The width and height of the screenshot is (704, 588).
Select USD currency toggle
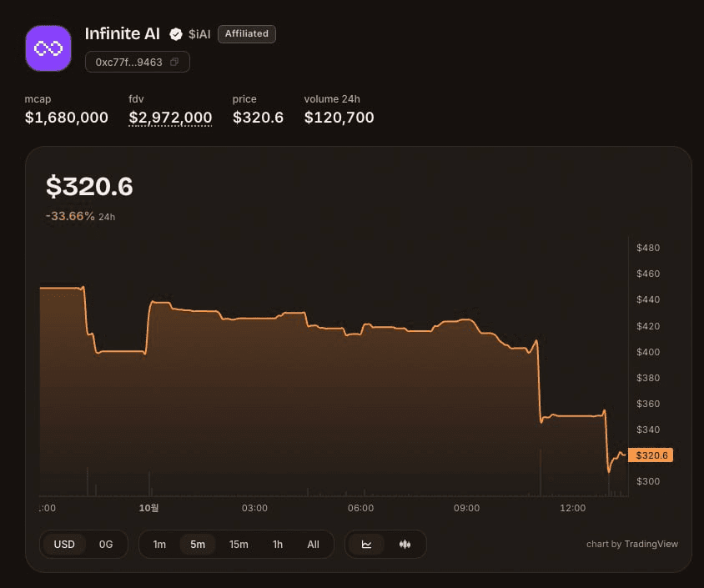[64, 545]
